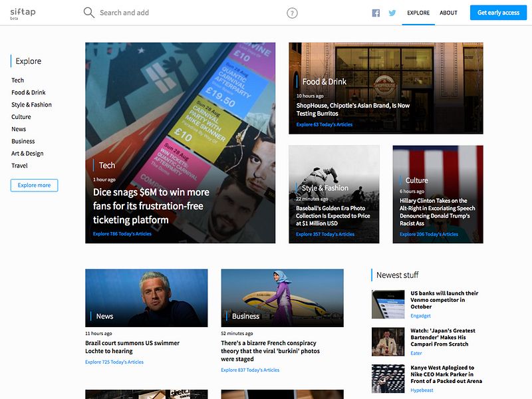Open the ABOUT tab
532x399 pixels.
(448, 13)
